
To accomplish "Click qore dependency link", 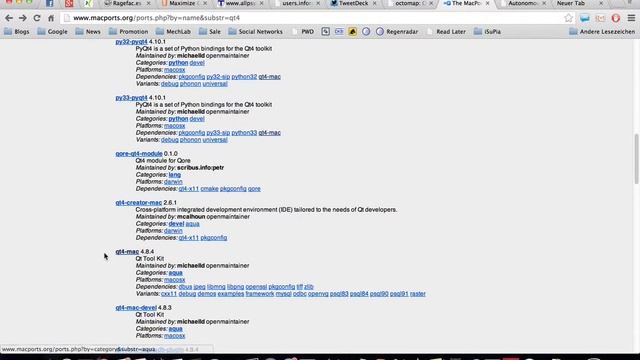I will click(254, 189).
